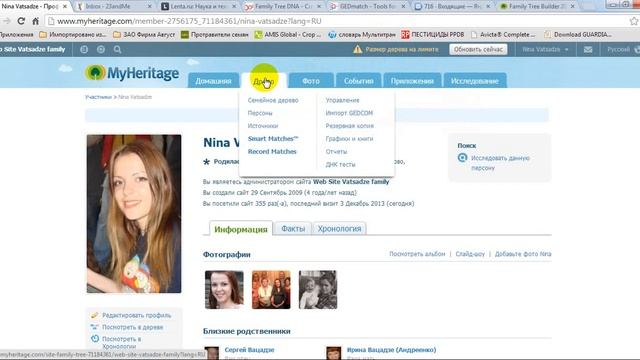Click the Обновить сейчас button
Screen dimensions: 640x360
click(478, 49)
